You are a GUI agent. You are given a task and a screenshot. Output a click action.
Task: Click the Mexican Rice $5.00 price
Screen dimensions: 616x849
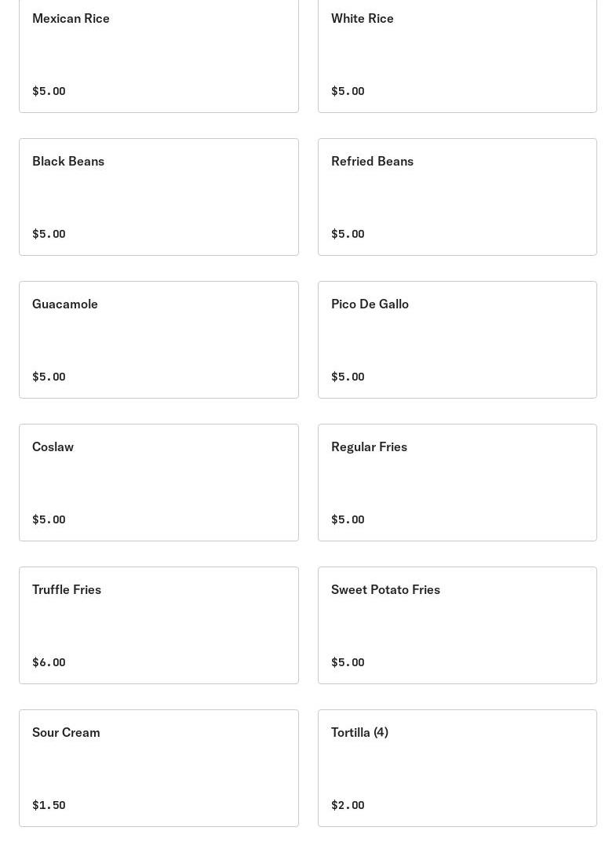point(49,91)
